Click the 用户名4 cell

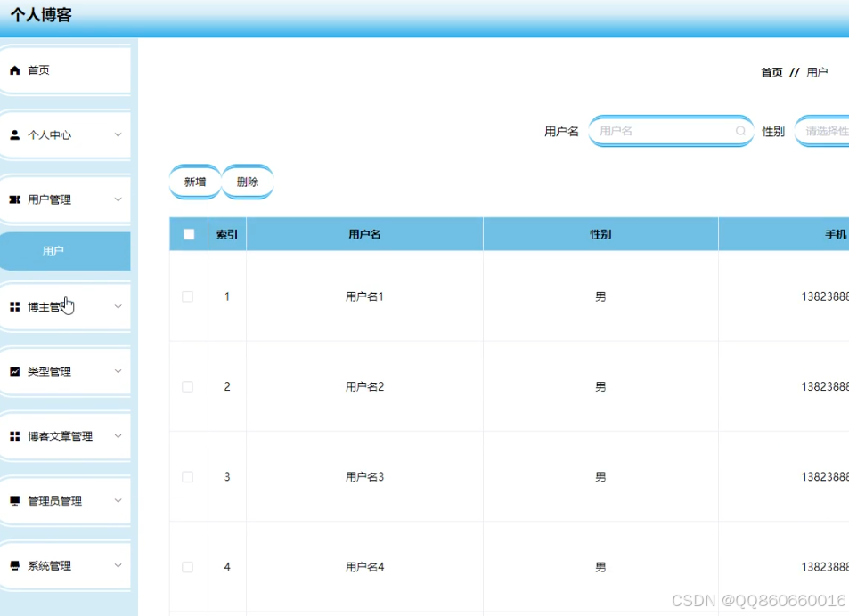364,567
